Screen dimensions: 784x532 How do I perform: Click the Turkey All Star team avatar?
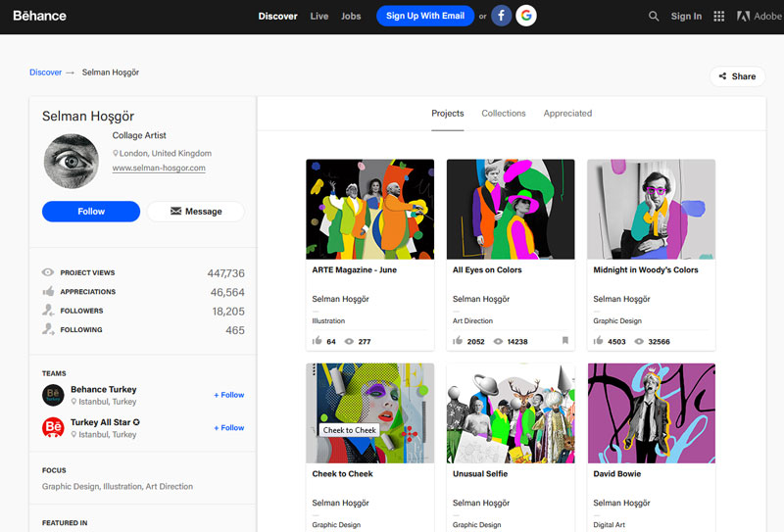point(53,428)
